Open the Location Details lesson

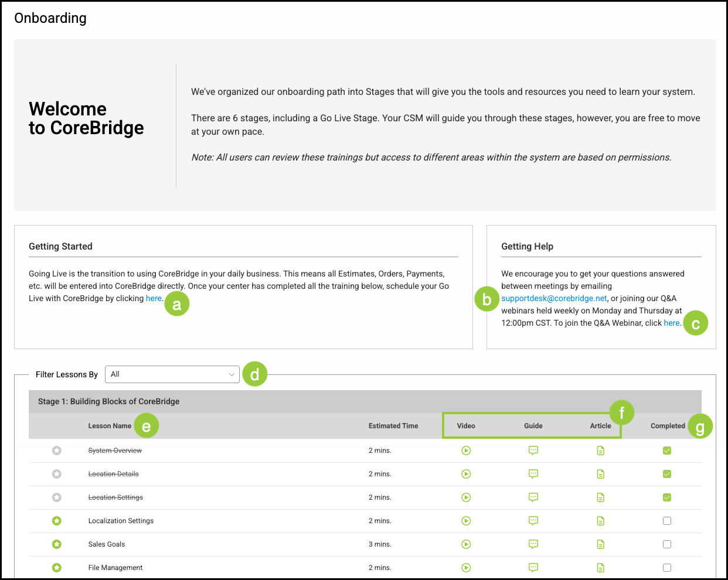pyautogui.click(x=114, y=474)
